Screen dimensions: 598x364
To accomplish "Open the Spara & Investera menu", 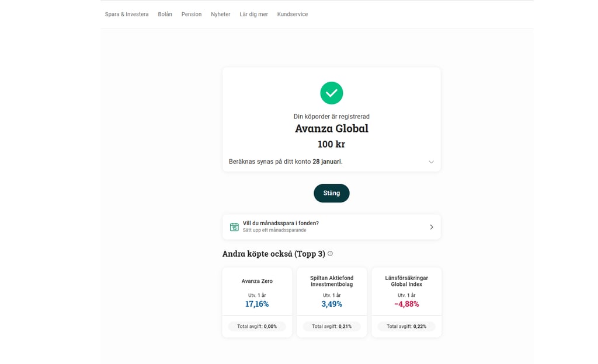I will click(x=126, y=14).
